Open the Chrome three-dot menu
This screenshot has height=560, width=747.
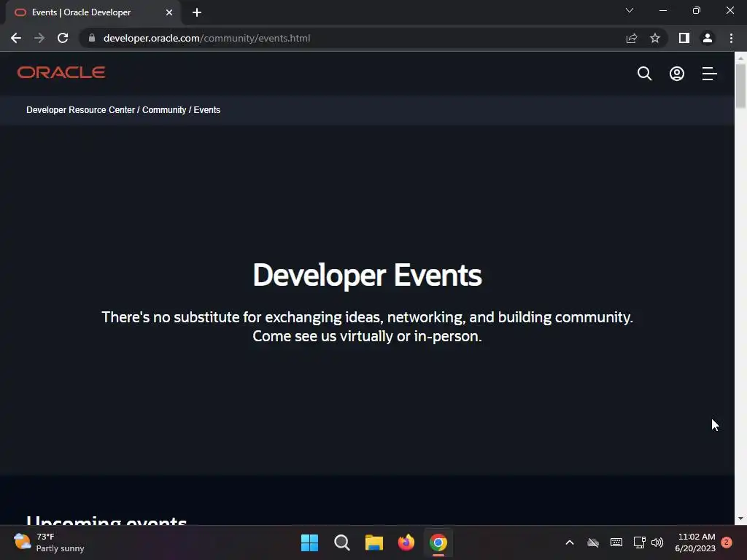pos(731,38)
